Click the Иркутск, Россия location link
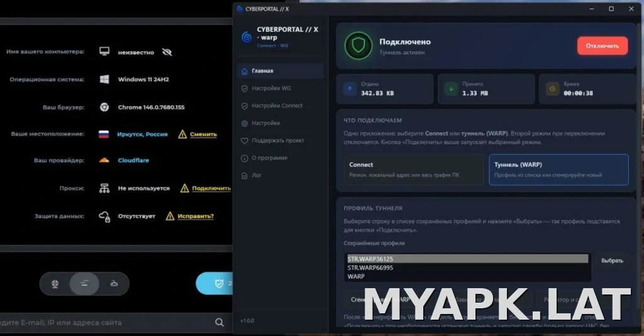The image size is (644, 336). [x=142, y=134]
